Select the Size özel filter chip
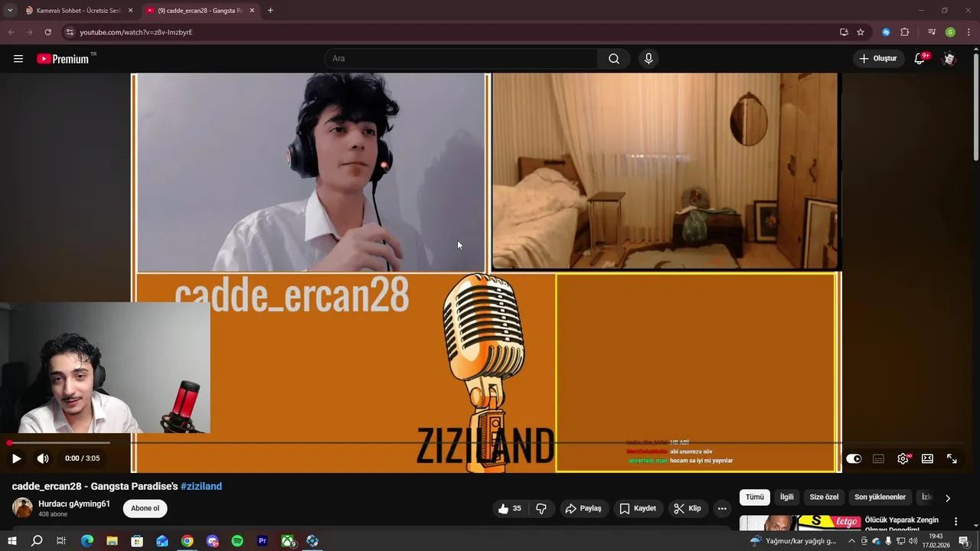This screenshot has width=980, height=551. pyautogui.click(x=824, y=497)
